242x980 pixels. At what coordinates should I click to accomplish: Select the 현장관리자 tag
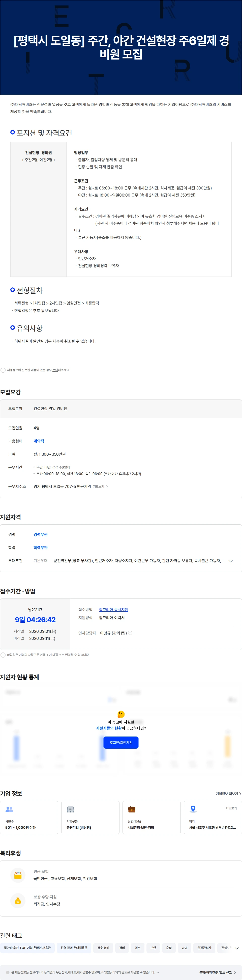tap(204, 948)
